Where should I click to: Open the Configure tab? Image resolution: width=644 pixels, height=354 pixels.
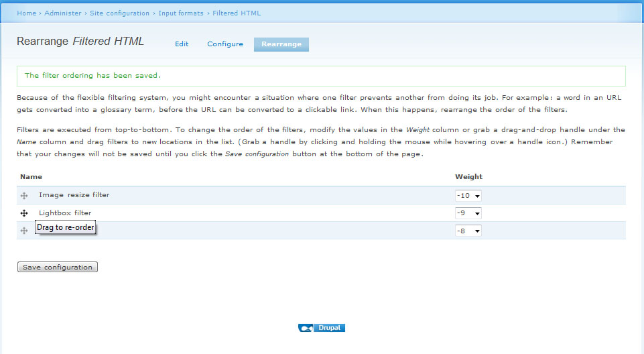pos(225,44)
